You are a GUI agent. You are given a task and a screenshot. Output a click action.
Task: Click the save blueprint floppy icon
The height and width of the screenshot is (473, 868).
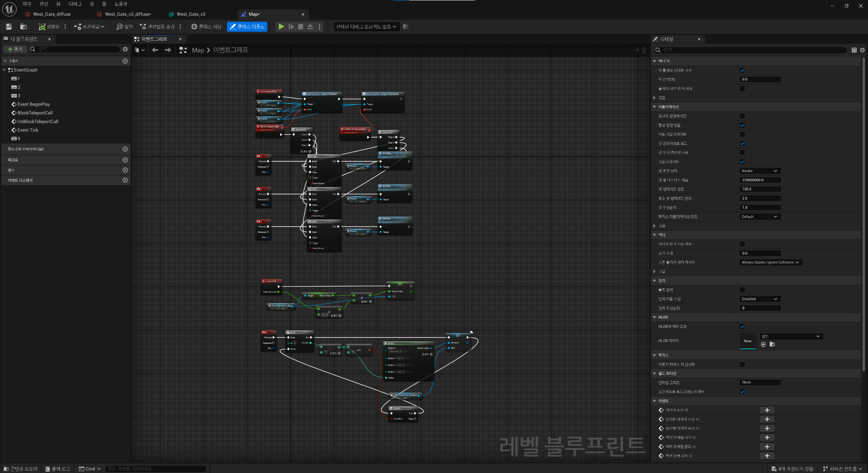tap(8, 27)
